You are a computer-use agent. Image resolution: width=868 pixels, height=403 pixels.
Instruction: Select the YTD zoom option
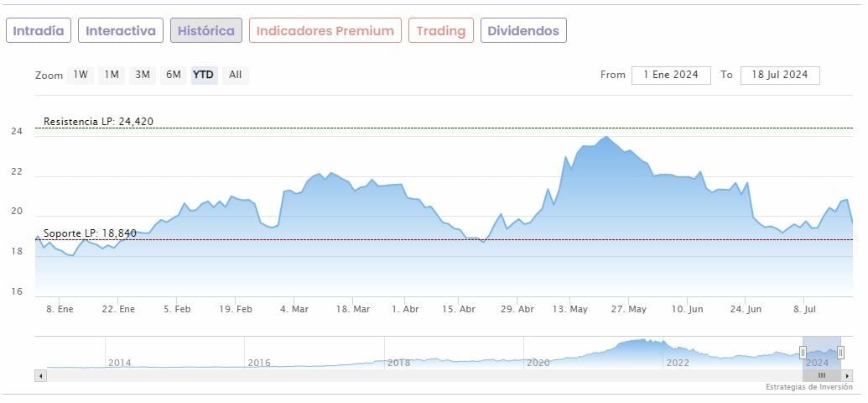tap(204, 75)
